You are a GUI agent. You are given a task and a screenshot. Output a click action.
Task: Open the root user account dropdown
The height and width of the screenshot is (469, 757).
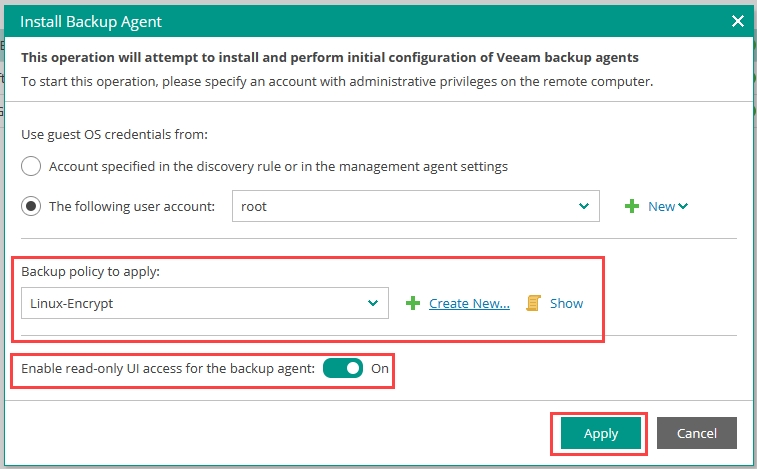coord(414,207)
